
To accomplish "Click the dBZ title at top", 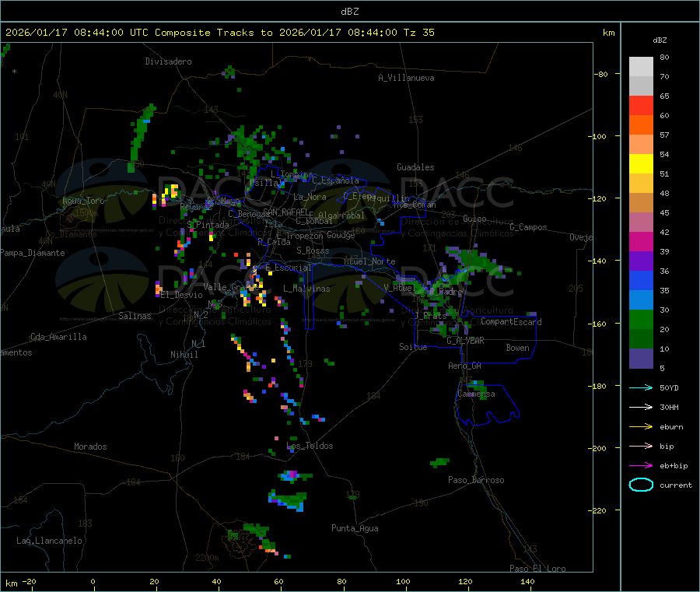I will coord(350,12).
